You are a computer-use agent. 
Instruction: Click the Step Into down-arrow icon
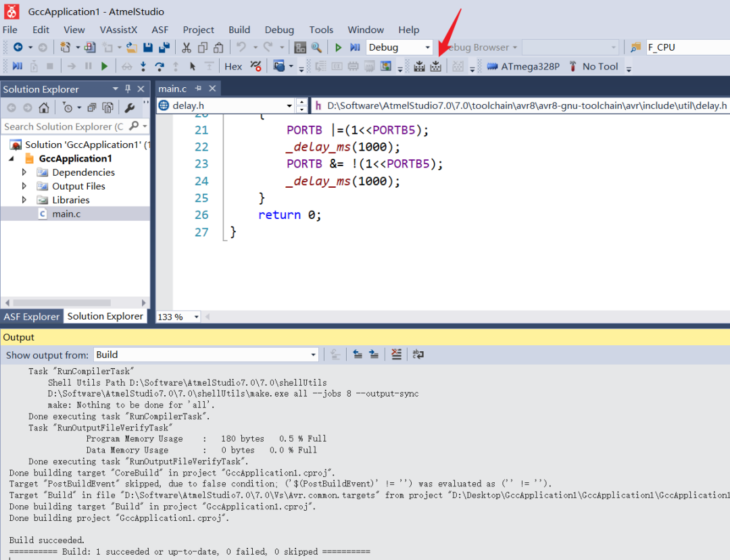143,66
